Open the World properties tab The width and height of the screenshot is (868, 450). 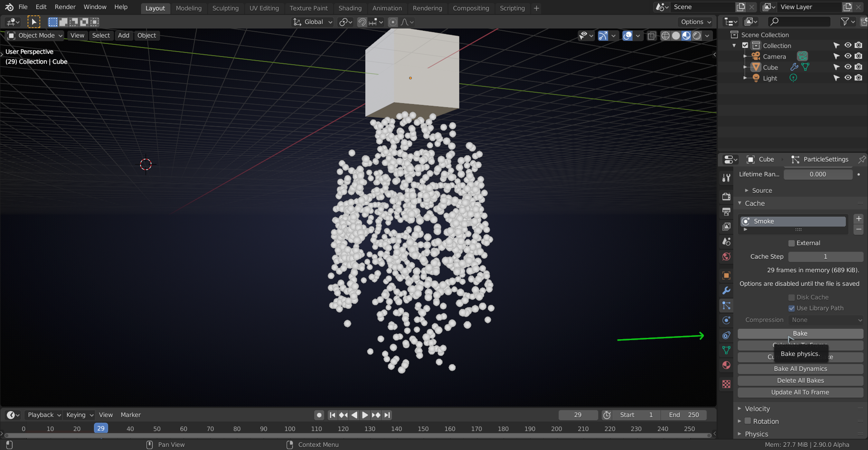tap(726, 256)
